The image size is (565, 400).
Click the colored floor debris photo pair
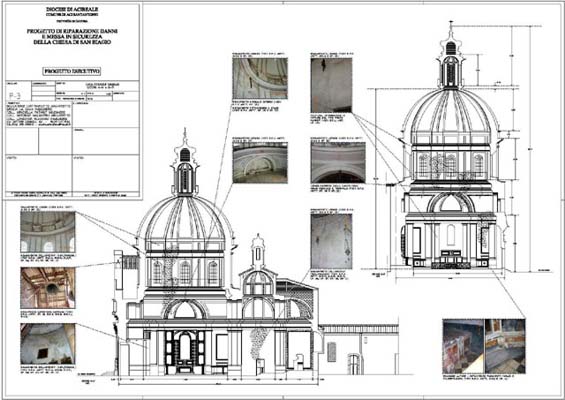[x=484, y=346]
